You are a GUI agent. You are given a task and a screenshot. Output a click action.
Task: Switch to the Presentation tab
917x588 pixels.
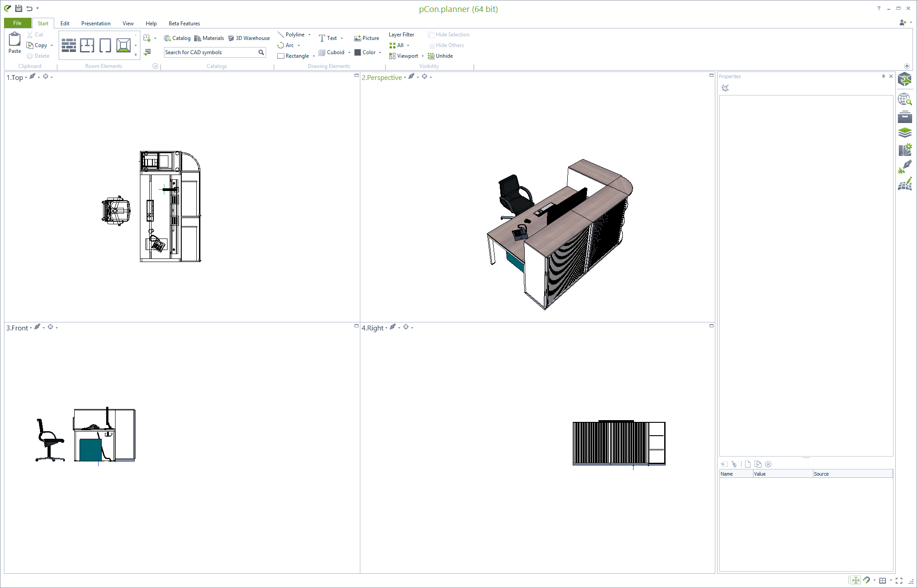pyautogui.click(x=96, y=24)
